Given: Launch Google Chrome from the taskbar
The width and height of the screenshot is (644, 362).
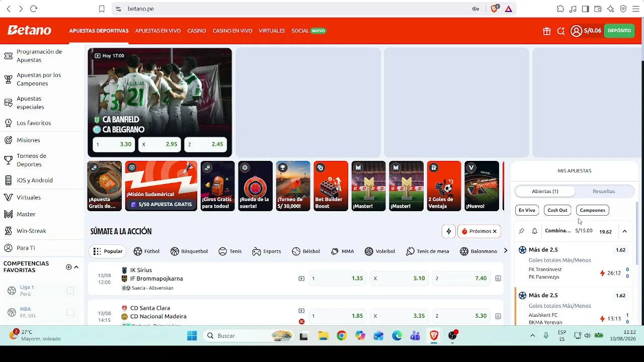Looking at the screenshot, I should [341, 336].
